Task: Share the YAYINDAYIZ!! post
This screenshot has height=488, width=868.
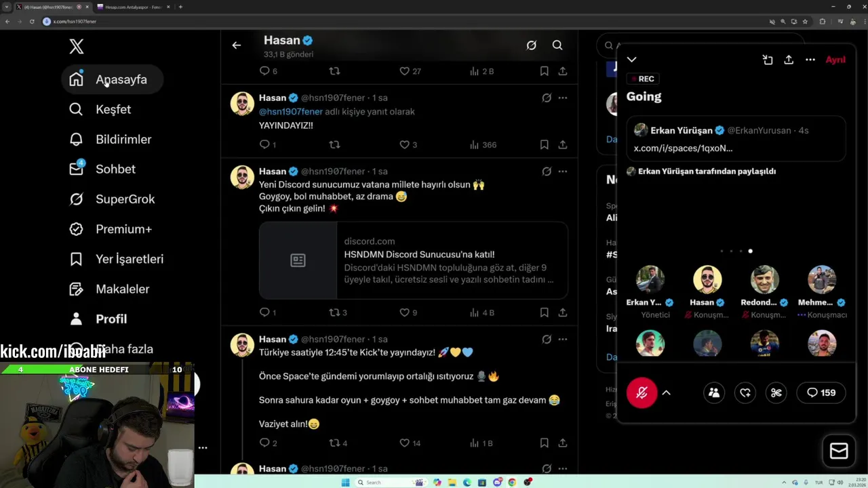Action: point(563,144)
